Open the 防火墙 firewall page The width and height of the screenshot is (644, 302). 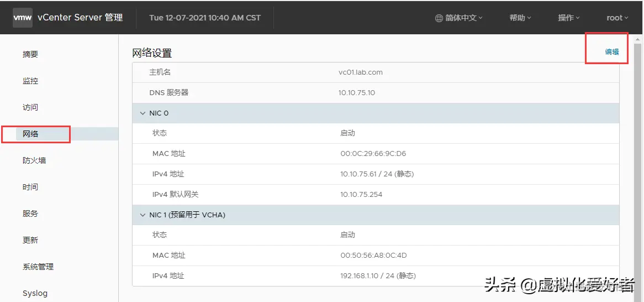tap(34, 160)
